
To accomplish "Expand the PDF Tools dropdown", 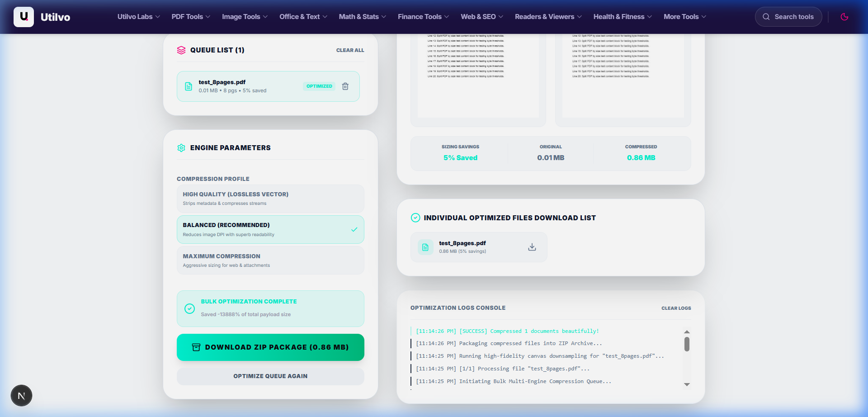I will (x=191, y=17).
